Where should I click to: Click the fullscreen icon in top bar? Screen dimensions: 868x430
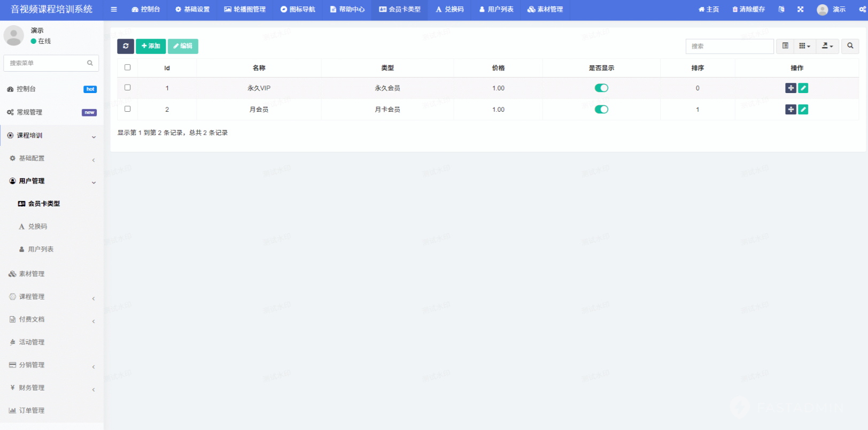800,9
